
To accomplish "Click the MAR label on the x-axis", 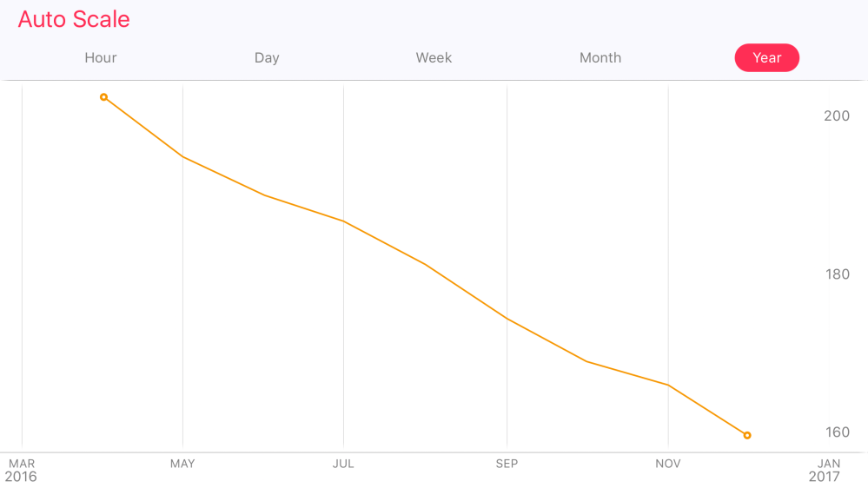I will coord(22,464).
